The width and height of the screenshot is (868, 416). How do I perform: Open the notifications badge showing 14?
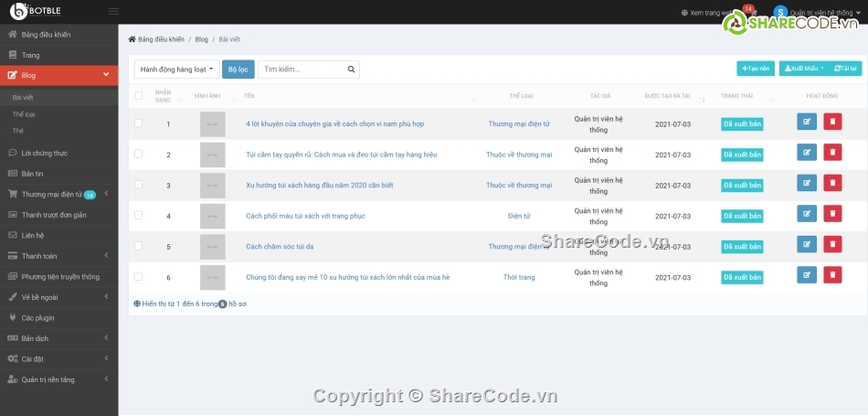pos(748,9)
